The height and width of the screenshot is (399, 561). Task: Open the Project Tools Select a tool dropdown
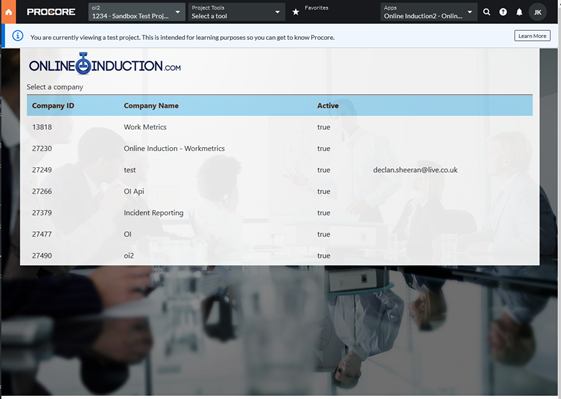pos(236,12)
